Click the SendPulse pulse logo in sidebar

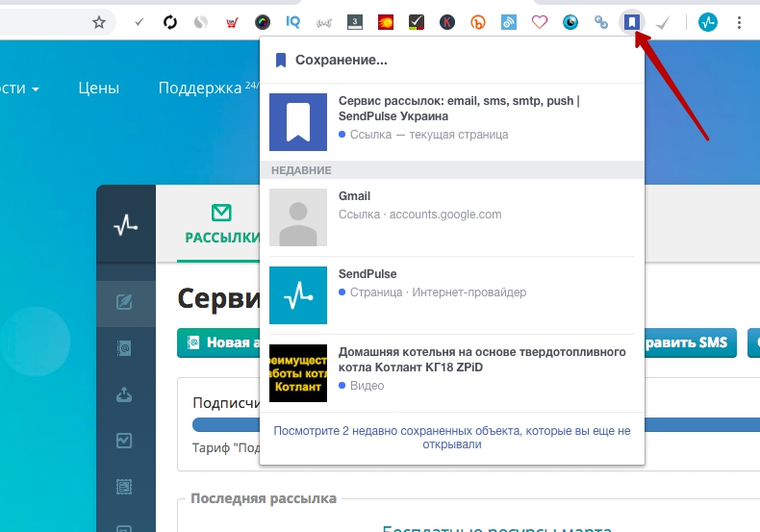(x=126, y=225)
